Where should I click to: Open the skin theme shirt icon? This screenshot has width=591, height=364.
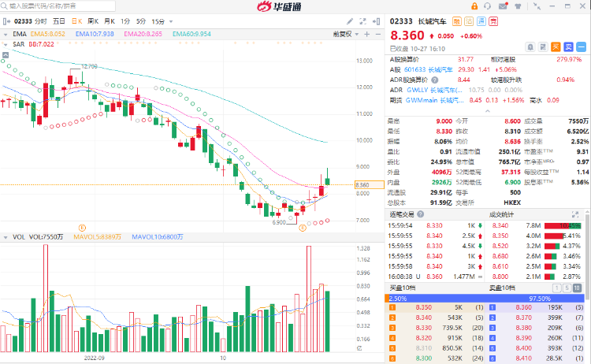pos(518,6)
